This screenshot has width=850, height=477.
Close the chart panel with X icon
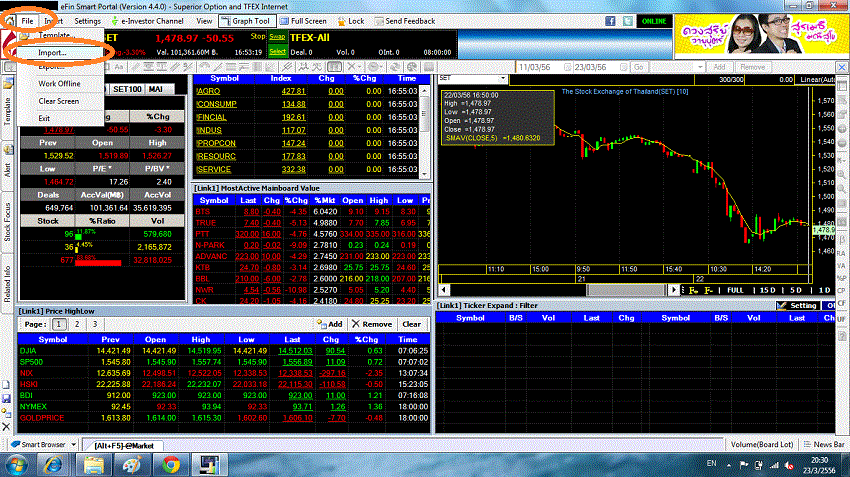coord(841,67)
